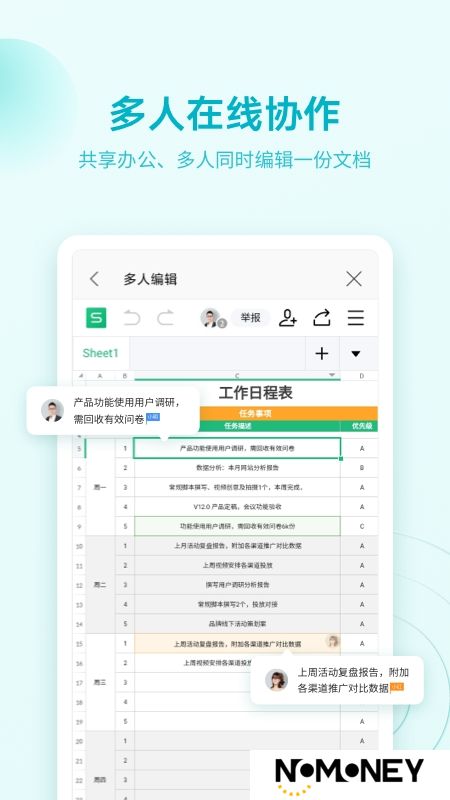The image size is (450, 800).
Task: Open the column C dropdown triangle
Action: (332, 375)
